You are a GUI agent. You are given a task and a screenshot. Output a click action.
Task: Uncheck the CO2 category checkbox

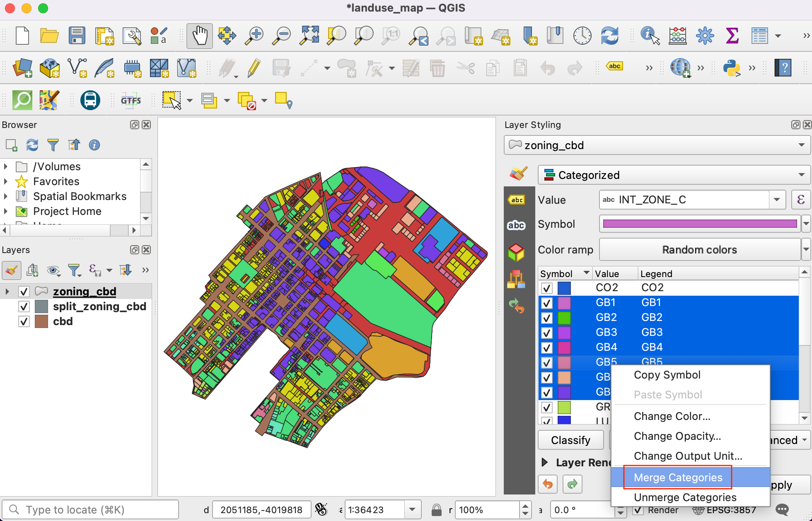coord(547,288)
